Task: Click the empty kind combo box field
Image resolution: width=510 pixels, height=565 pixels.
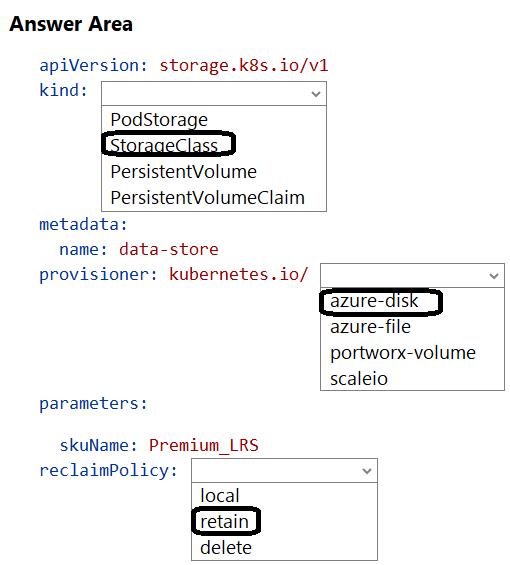Action: tap(214, 94)
